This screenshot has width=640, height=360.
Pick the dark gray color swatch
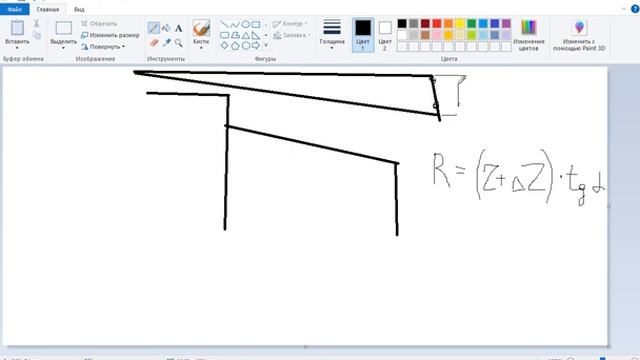(x=413, y=24)
